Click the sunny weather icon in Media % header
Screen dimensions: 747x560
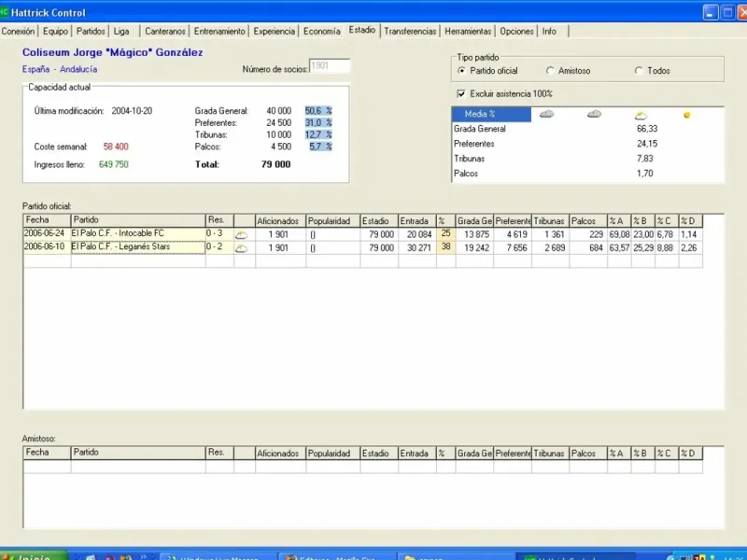point(687,115)
